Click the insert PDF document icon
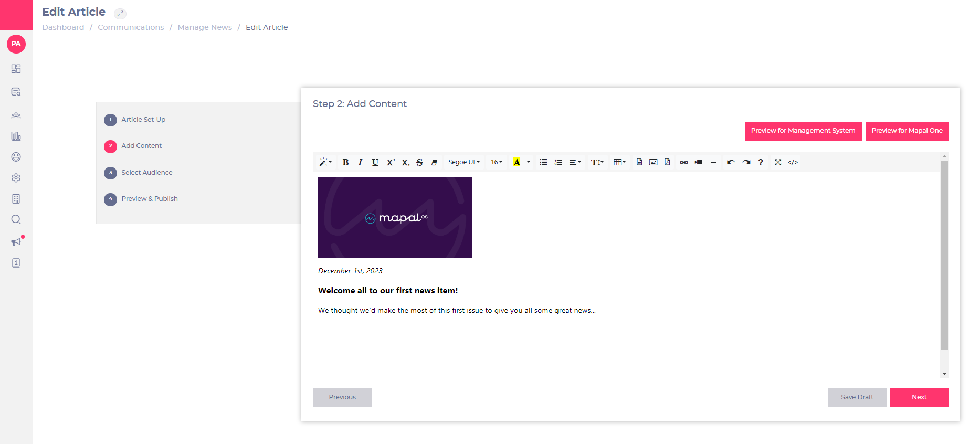The width and height of the screenshot is (980, 444). pos(667,162)
